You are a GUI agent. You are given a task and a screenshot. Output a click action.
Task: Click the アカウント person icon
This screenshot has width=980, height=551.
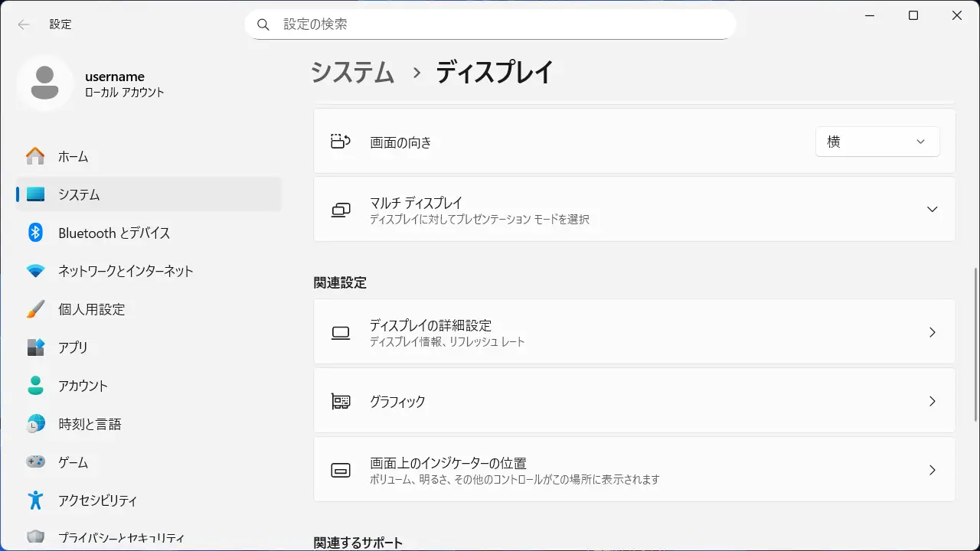(35, 386)
